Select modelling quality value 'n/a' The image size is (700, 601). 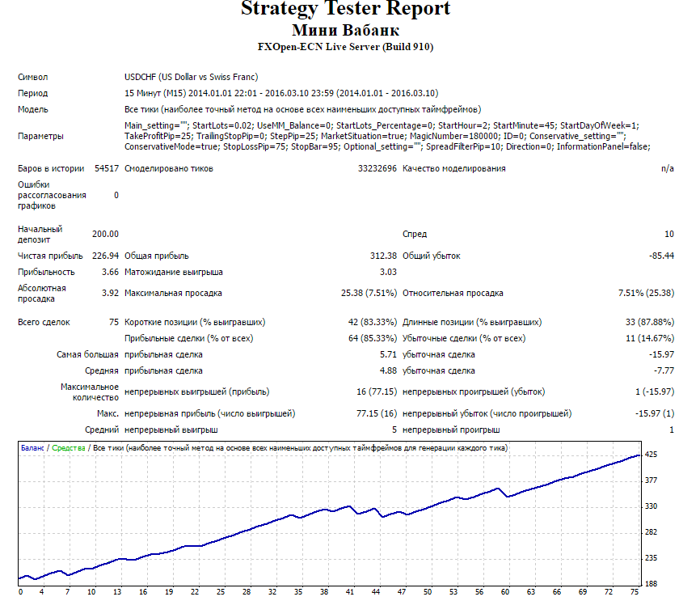[668, 168]
